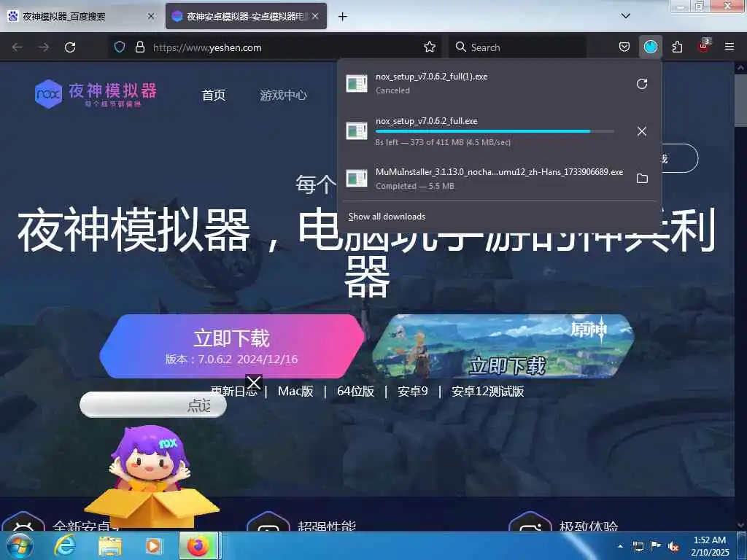The height and width of the screenshot is (560, 747).
Task: Click the Nox mascot gift box
Action: pyautogui.click(x=152, y=476)
